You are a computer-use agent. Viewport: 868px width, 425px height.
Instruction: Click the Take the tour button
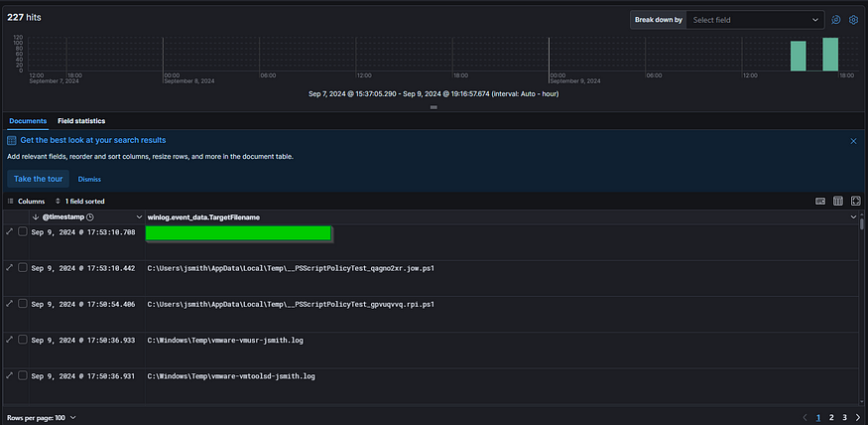[x=39, y=179]
